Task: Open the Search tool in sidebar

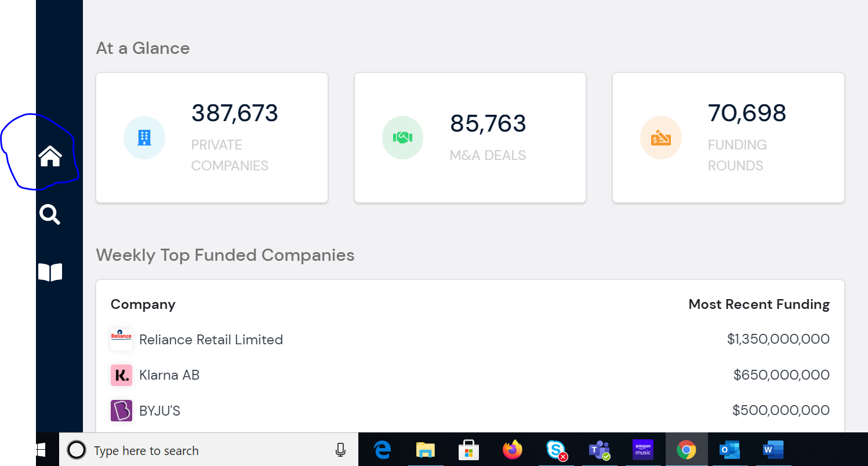Action: pyautogui.click(x=50, y=214)
